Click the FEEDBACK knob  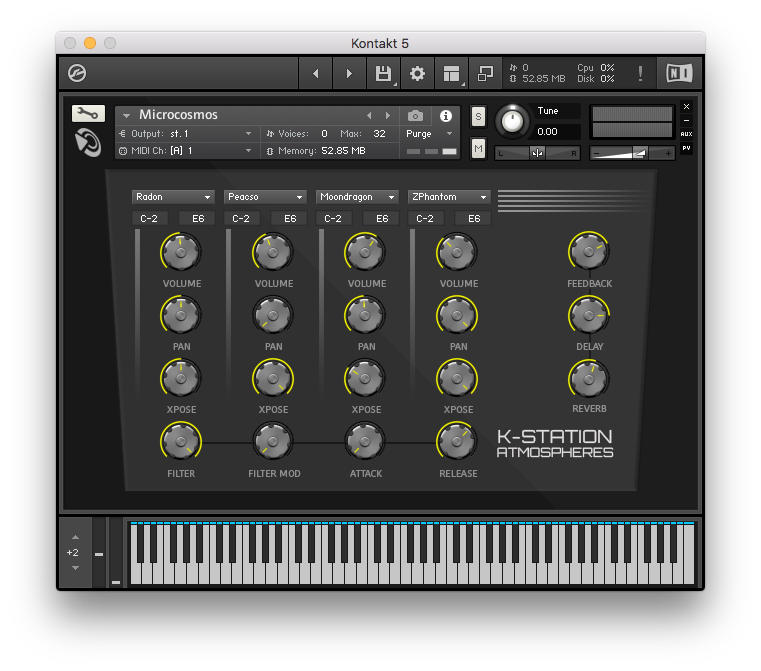point(589,251)
